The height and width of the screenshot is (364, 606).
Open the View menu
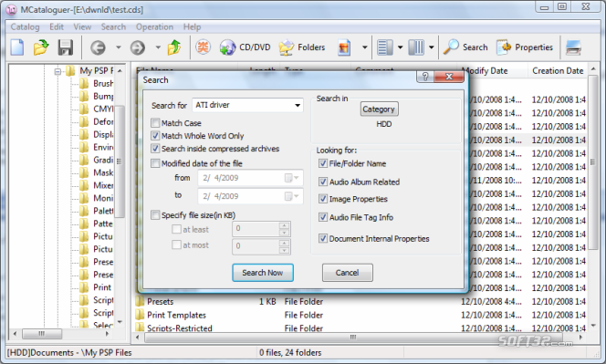tap(82, 26)
